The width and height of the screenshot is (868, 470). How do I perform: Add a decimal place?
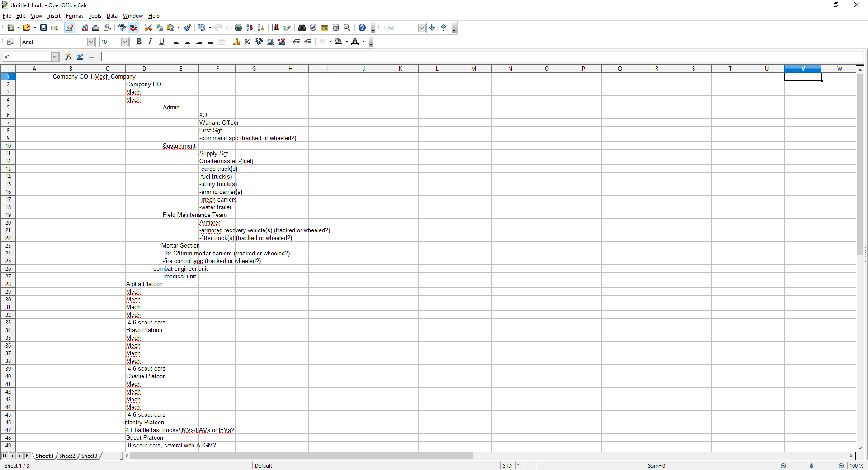pos(270,42)
